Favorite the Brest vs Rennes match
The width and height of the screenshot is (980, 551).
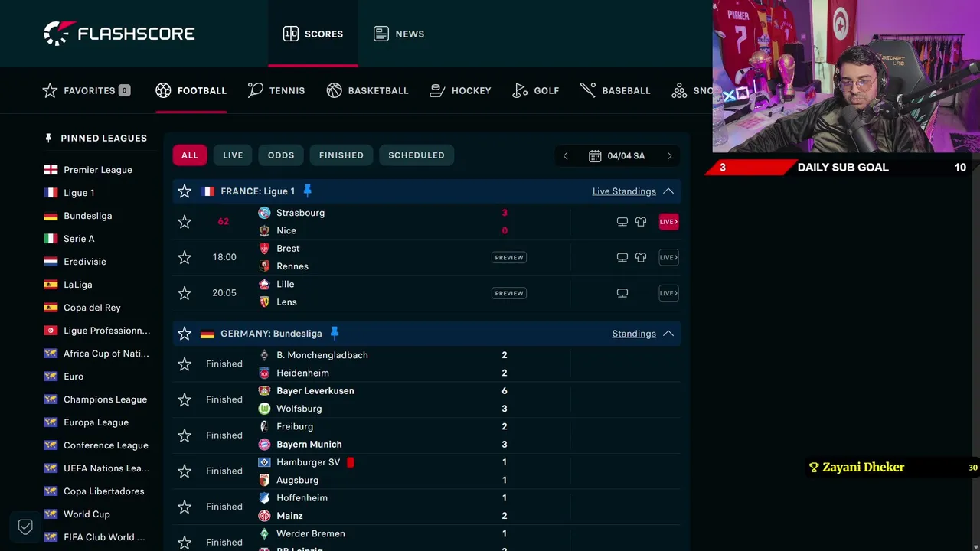[x=185, y=258]
